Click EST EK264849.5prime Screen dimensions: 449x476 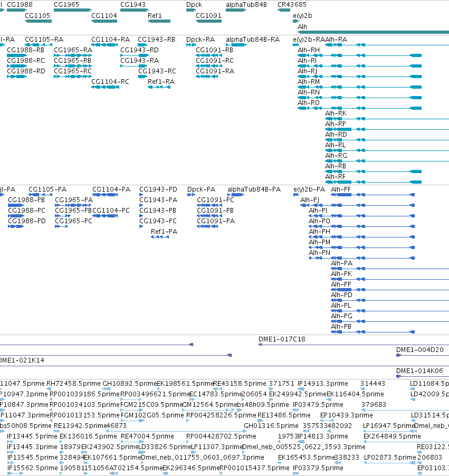[x=392, y=436]
